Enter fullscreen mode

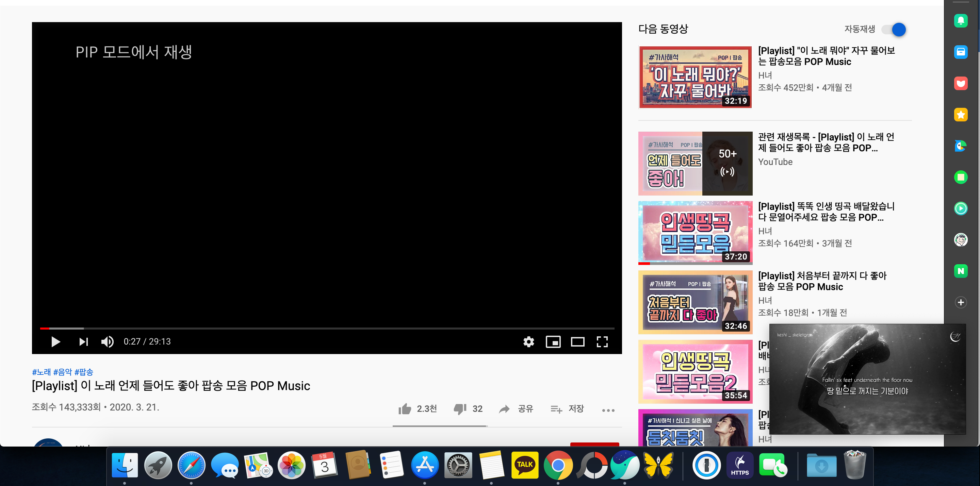point(602,341)
